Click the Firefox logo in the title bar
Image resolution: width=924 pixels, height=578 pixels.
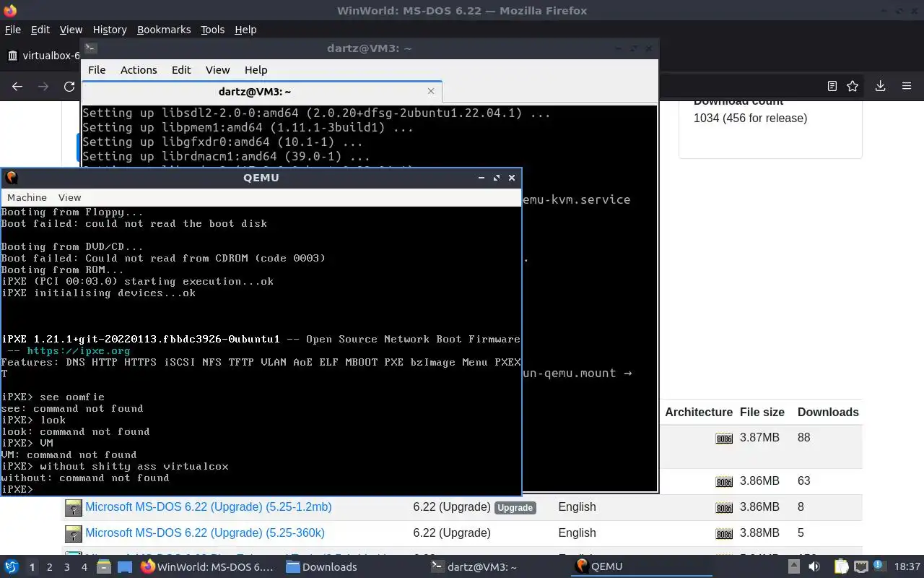pos(9,10)
